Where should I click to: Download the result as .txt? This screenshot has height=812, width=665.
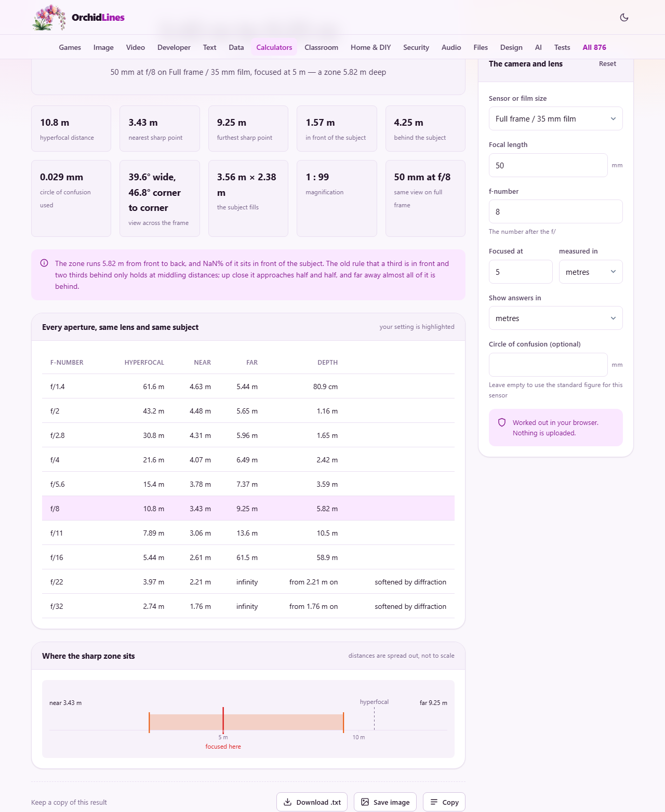[312, 802]
